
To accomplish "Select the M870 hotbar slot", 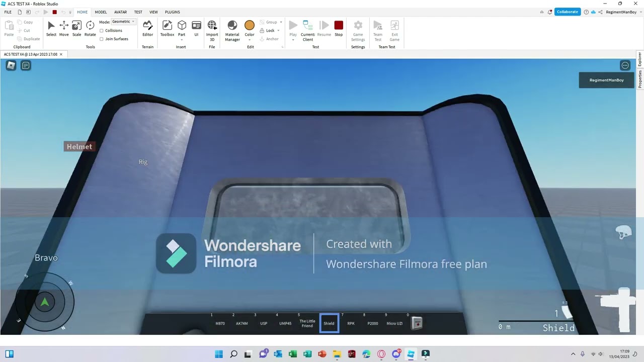I will pyautogui.click(x=220, y=323).
